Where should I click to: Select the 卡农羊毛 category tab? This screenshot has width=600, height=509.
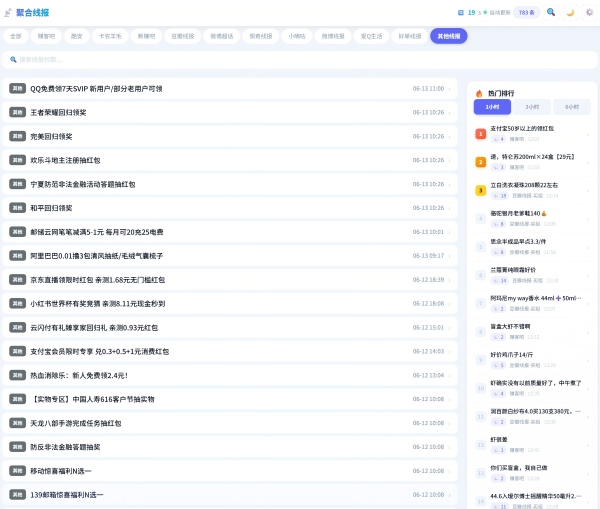[x=110, y=36]
